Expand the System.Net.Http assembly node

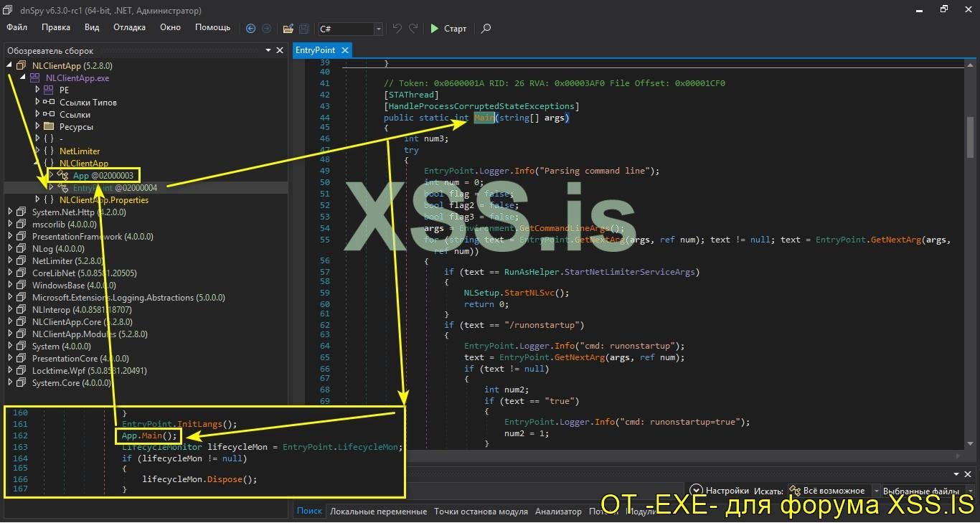9,212
